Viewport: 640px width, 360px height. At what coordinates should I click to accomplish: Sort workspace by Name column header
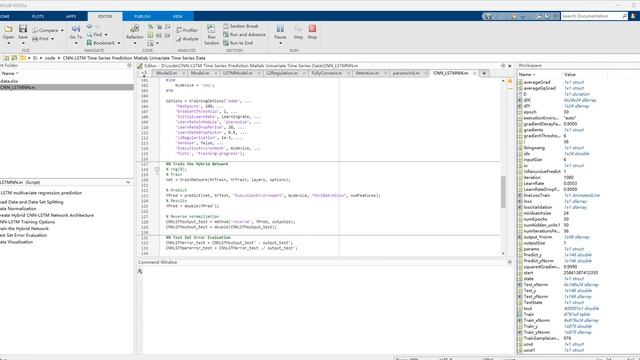pyautogui.click(x=527, y=75)
